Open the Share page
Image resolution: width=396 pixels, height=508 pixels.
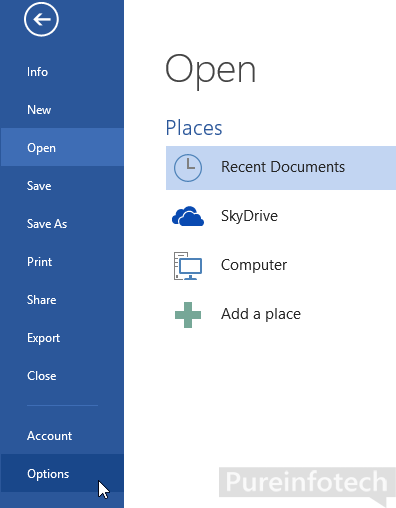62,300
